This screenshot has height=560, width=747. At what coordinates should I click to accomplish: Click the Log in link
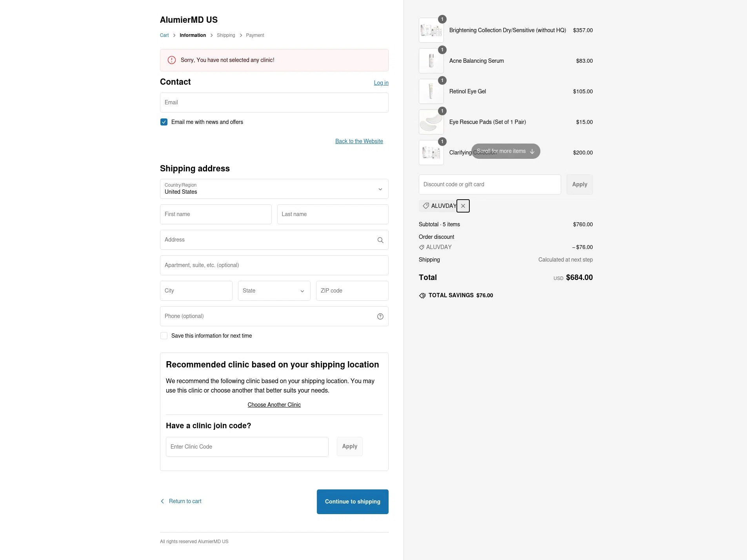click(381, 83)
